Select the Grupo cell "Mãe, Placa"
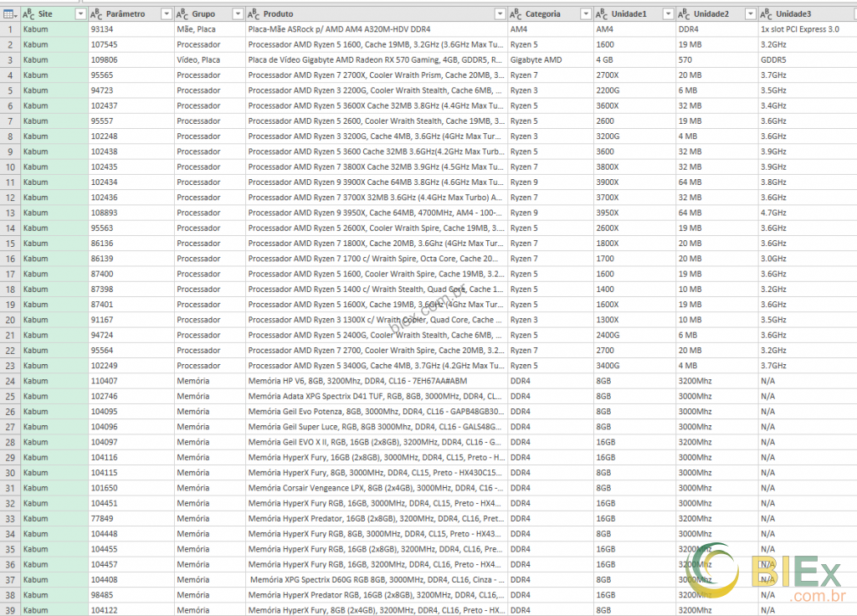The height and width of the screenshot is (616, 857). tap(210, 29)
